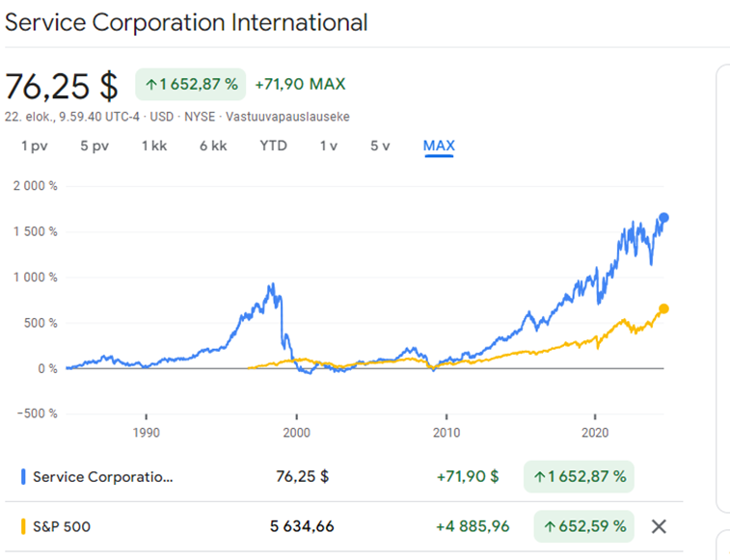This screenshot has width=730, height=560.
Task: Click the S&P 500 652,59 % change badge
Action: (x=584, y=526)
